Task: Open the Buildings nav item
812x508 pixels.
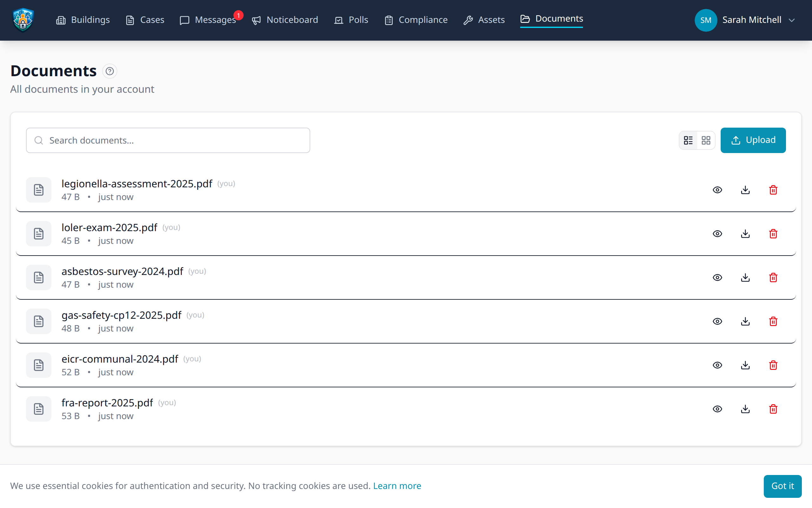Action: (83, 20)
